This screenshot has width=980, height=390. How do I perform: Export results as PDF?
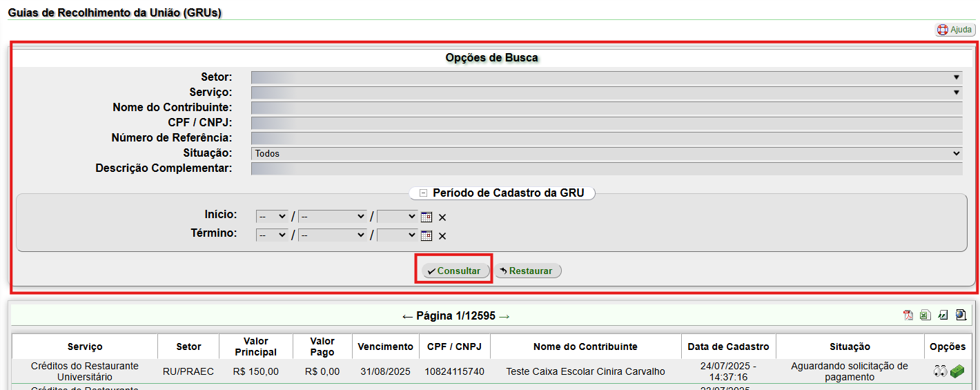click(x=908, y=315)
